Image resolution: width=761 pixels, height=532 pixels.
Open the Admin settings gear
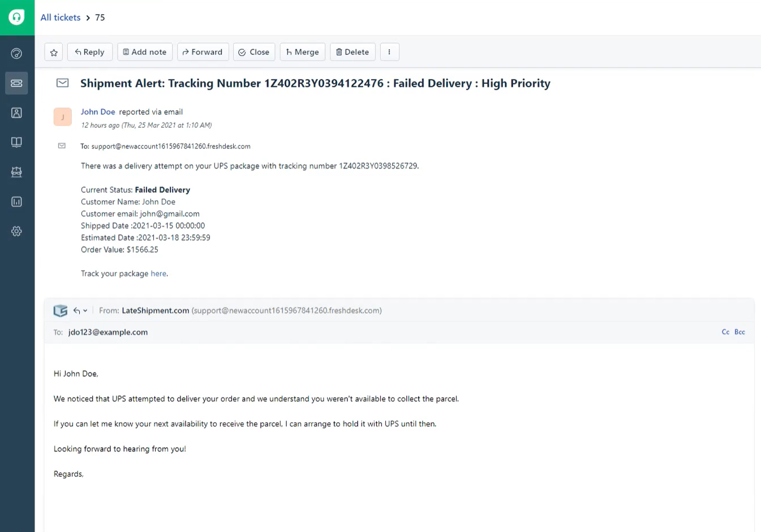(16, 231)
